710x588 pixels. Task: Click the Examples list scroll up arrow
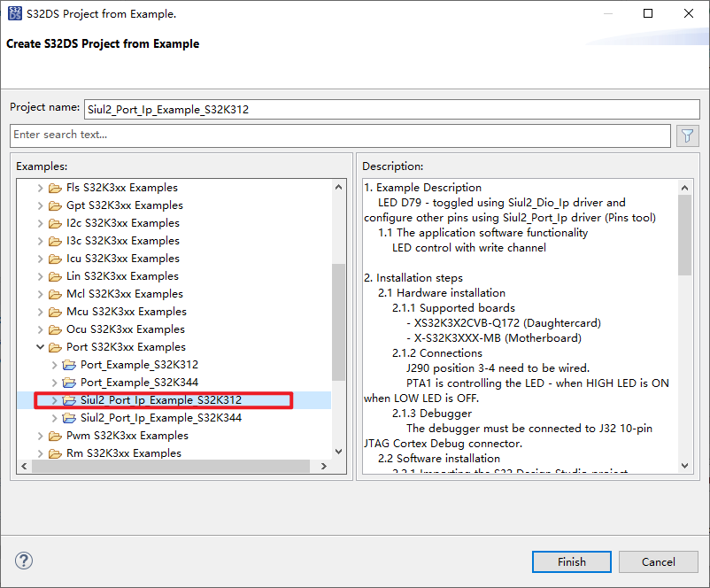(x=338, y=187)
